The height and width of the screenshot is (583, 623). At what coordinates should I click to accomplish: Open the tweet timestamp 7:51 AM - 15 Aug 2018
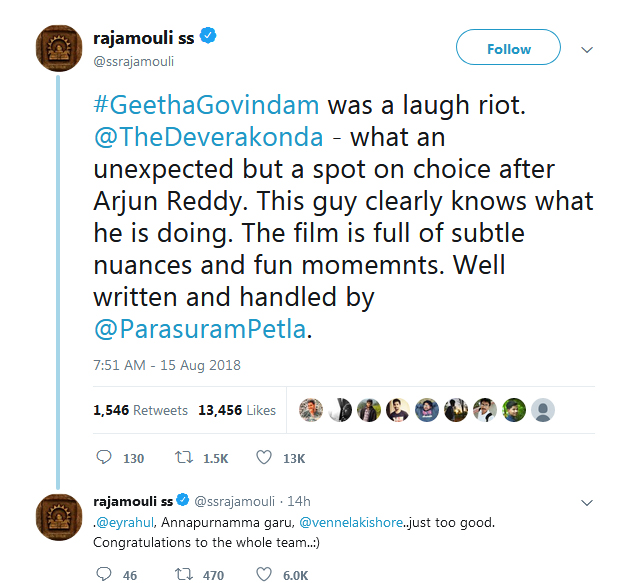166,365
